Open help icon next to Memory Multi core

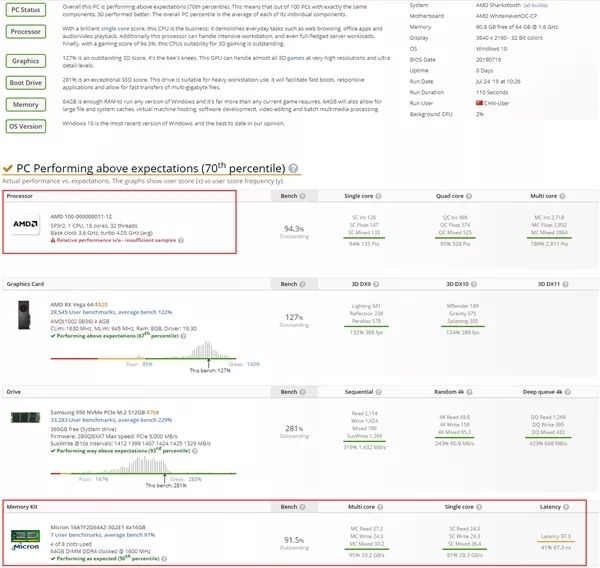[x=380, y=507]
